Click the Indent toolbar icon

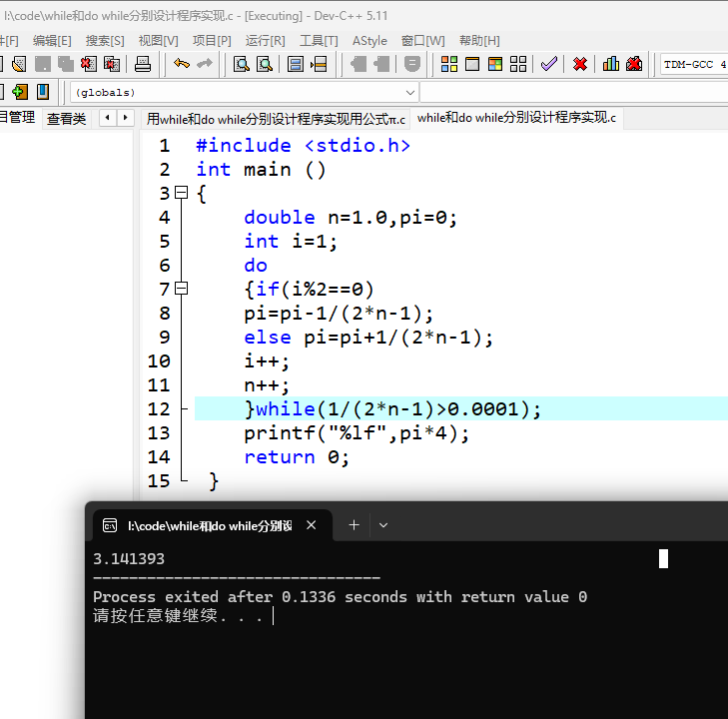coord(359,64)
